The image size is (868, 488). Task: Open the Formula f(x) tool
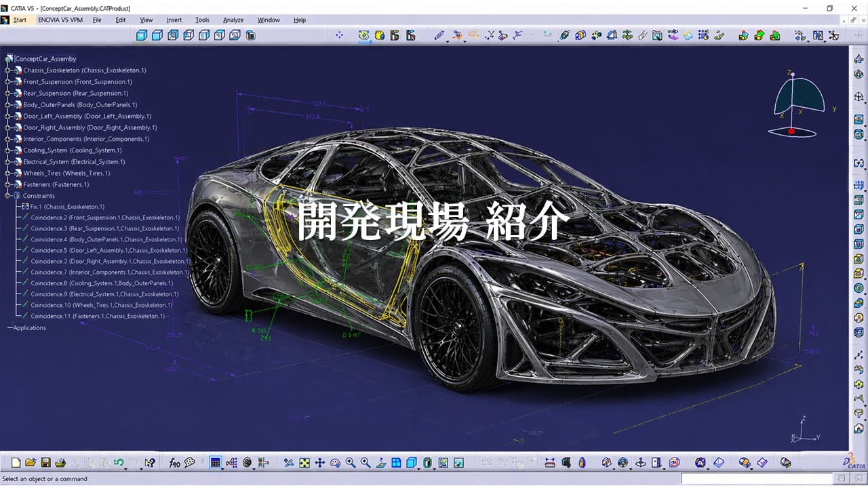point(175,462)
